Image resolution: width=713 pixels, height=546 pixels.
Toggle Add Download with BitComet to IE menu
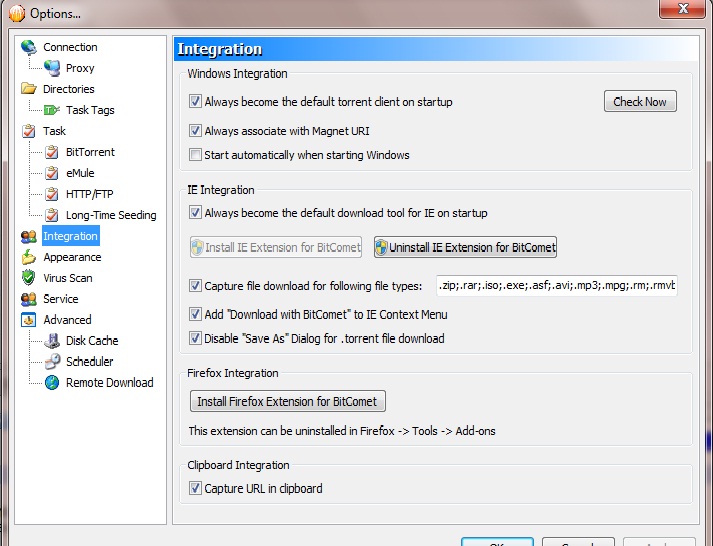[x=196, y=314]
